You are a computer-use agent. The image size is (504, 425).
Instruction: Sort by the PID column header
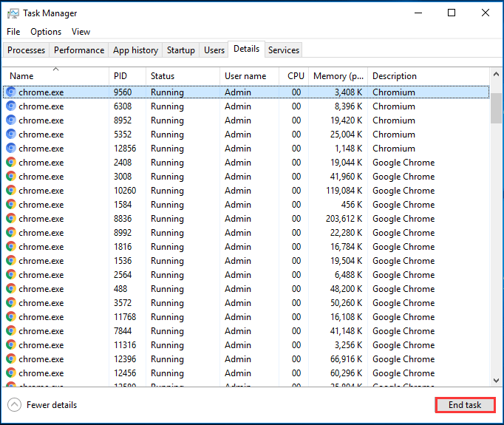tap(128, 76)
